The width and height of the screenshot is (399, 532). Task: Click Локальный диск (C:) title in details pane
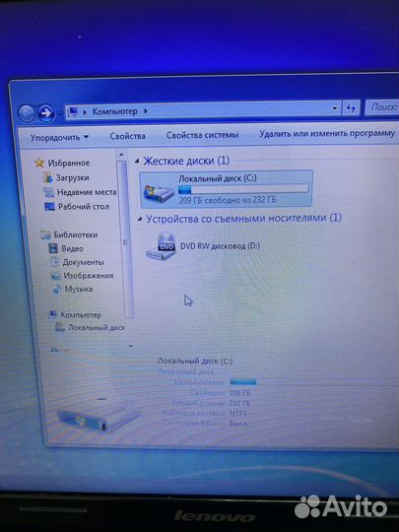[x=195, y=362]
